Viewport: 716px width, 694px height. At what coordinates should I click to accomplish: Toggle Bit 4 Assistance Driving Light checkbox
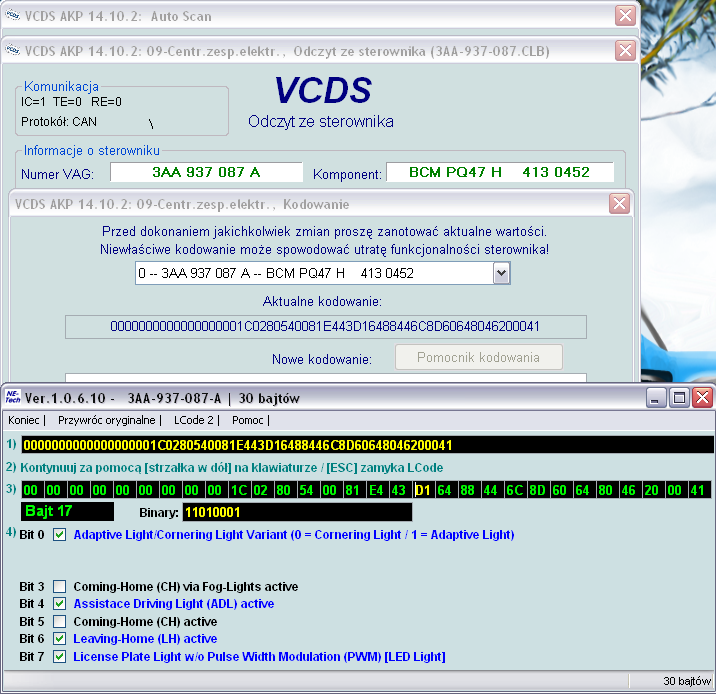[59, 604]
